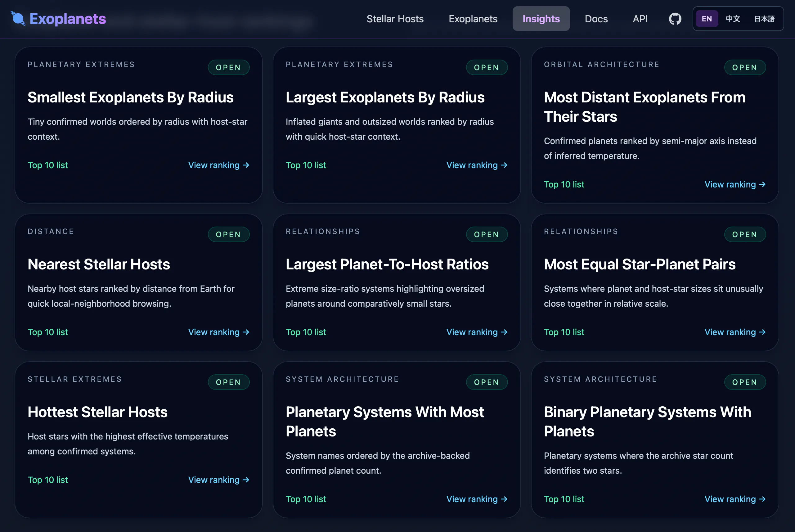
Task: Click OPEN badge on Largest Planet-To-Host Ratios card
Action: pos(487,234)
